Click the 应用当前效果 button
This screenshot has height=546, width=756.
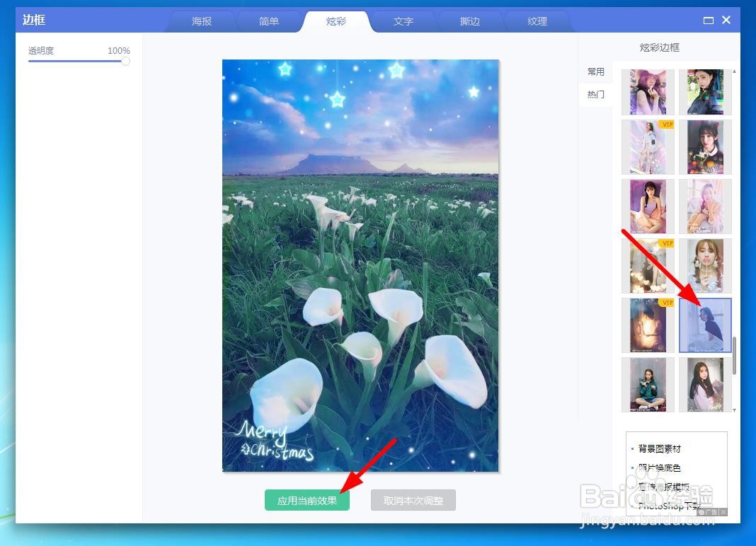click(307, 500)
